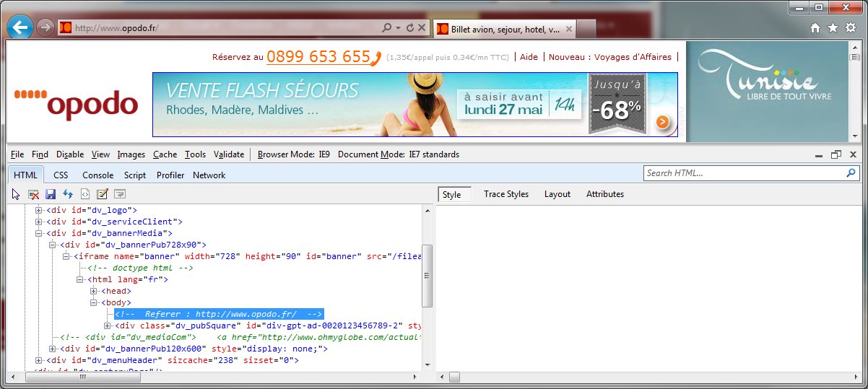The height and width of the screenshot is (389, 868).
Task: Open Browser Mode: IE9 menu
Action: (x=295, y=154)
